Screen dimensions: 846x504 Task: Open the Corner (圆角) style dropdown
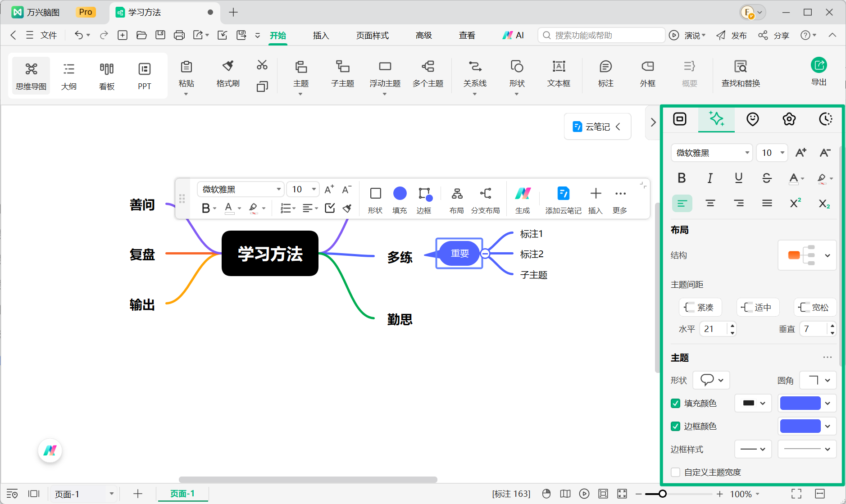tap(818, 380)
